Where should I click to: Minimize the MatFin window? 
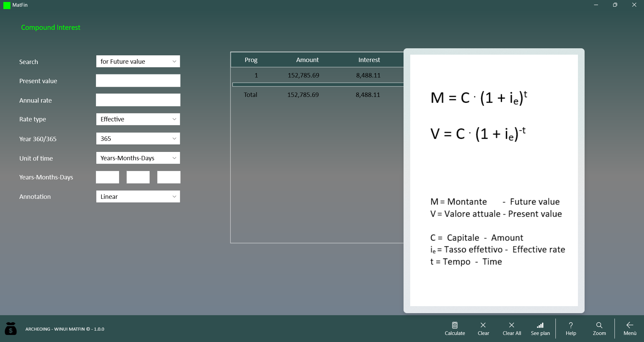[x=596, y=5]
